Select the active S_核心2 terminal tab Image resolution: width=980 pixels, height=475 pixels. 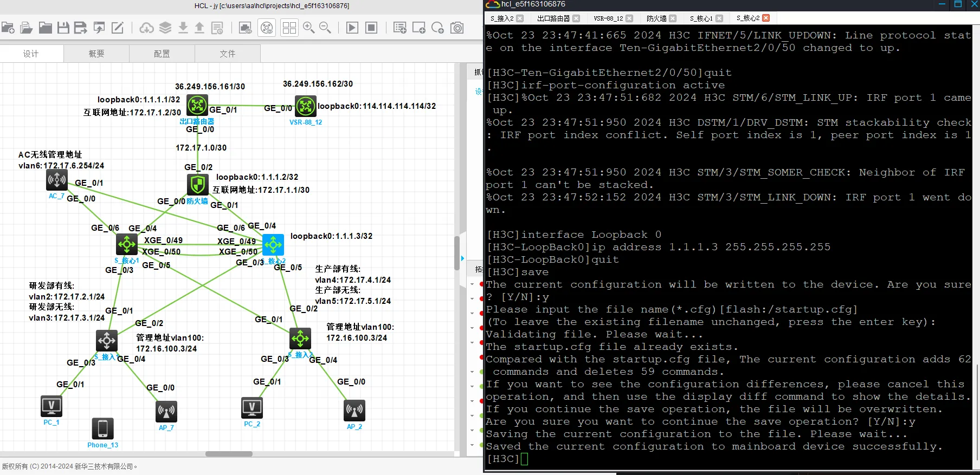pyautogui.click(x=748, y=18)
